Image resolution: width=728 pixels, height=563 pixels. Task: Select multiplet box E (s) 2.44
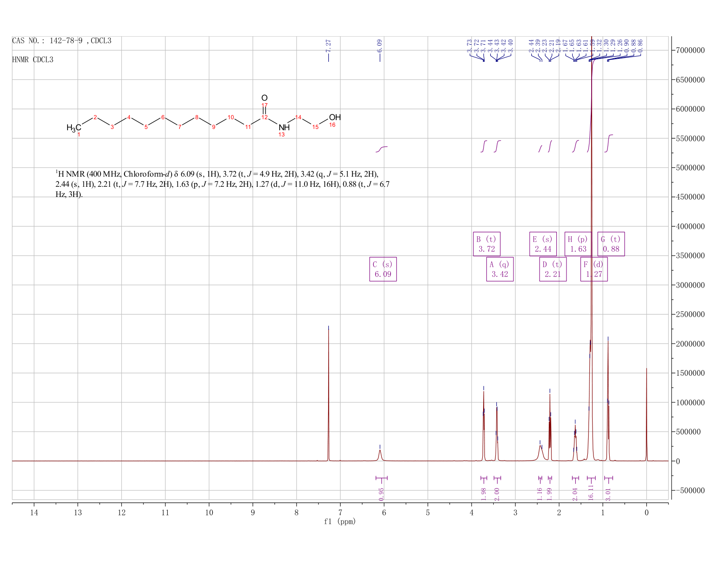[x=543, y=244]
